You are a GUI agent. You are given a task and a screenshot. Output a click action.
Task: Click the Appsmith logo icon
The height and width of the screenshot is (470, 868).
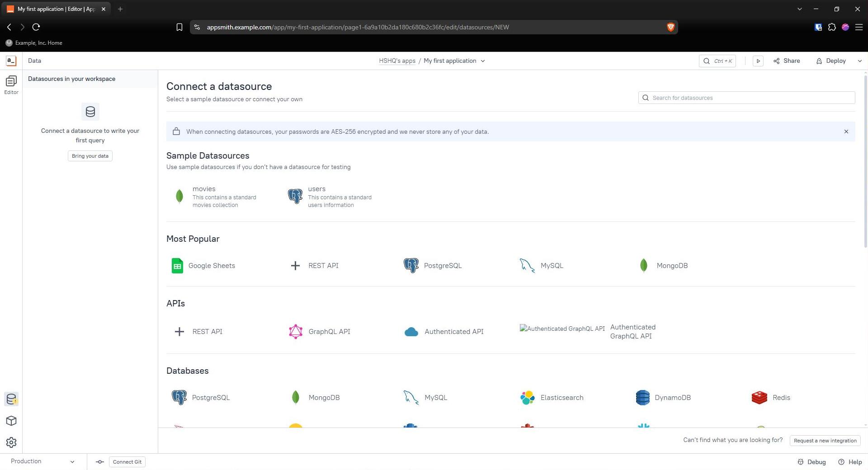[x=11, y=61]
